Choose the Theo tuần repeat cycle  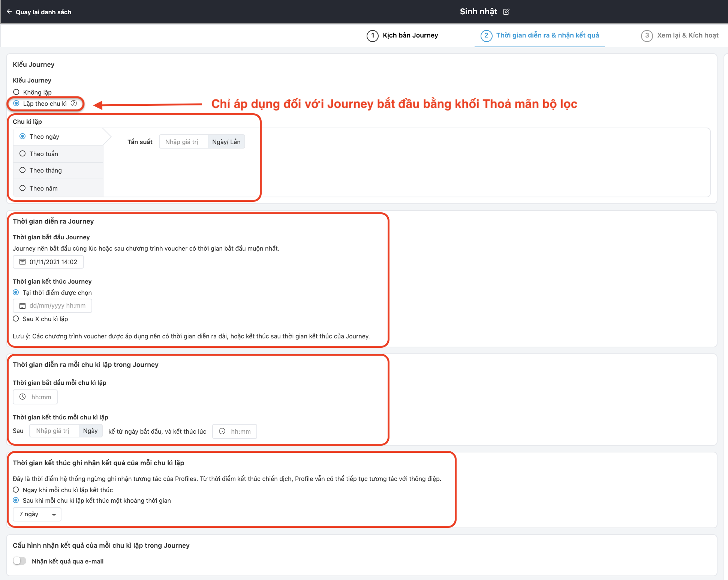[x=22, y=154]
